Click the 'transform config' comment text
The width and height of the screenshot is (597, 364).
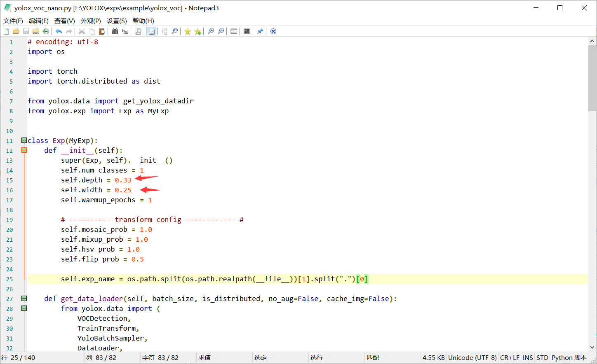[x=148, y=219]
